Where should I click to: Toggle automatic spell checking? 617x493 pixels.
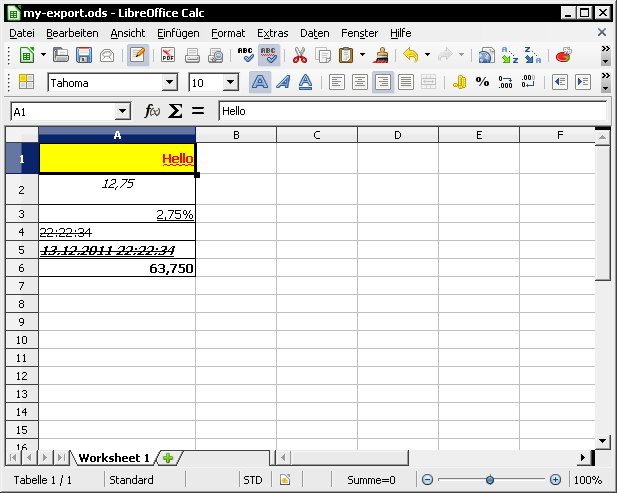click(268, 56)
